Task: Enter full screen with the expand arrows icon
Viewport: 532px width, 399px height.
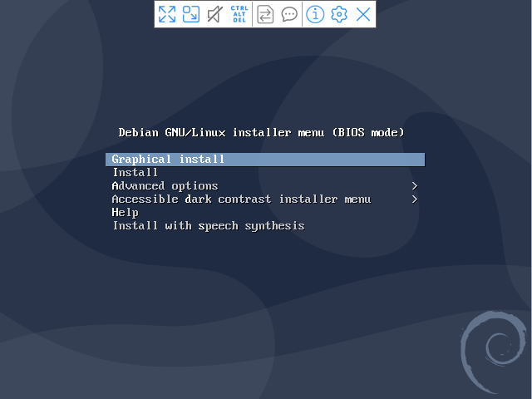Action: [x=167, y=14]
